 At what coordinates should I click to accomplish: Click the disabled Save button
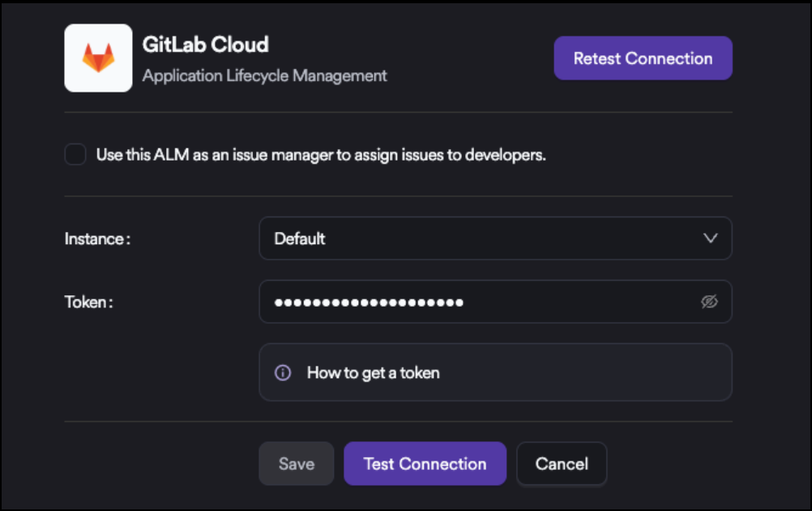pos(296,464)
